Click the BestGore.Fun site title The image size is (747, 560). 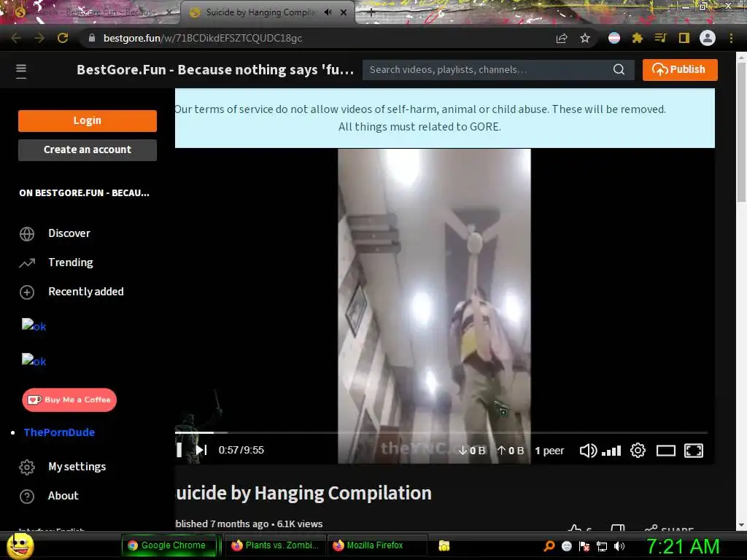pyautogui.click(x=215, y=69)
